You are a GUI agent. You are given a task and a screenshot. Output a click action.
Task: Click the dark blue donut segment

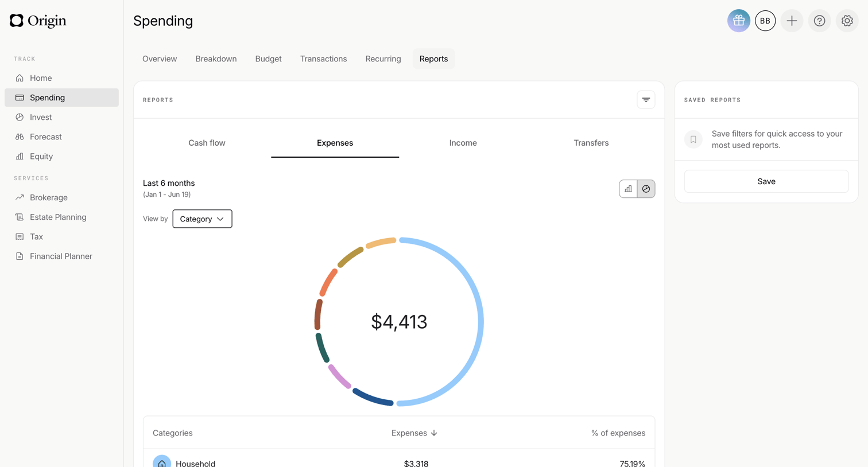[x=372, y=398]
